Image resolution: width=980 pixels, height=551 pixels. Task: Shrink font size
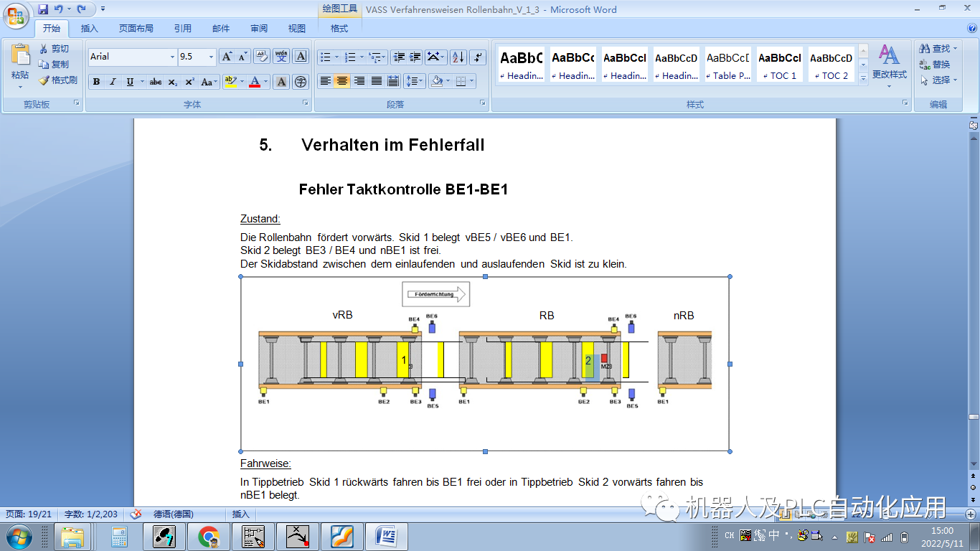[243, 57]
